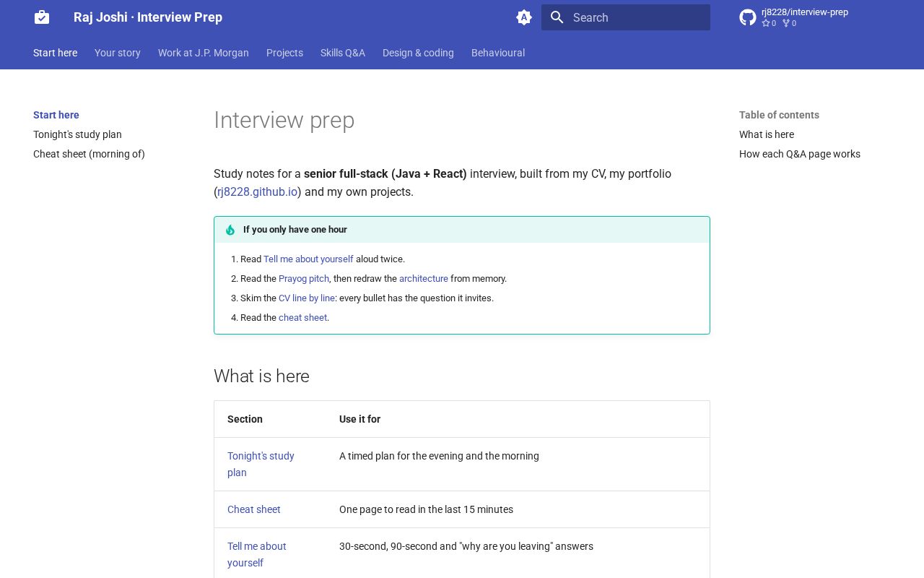Switch to the Behavioural tab
This screenshot has height=578, width=924.
pyautogui.click(x=498, y=53)
